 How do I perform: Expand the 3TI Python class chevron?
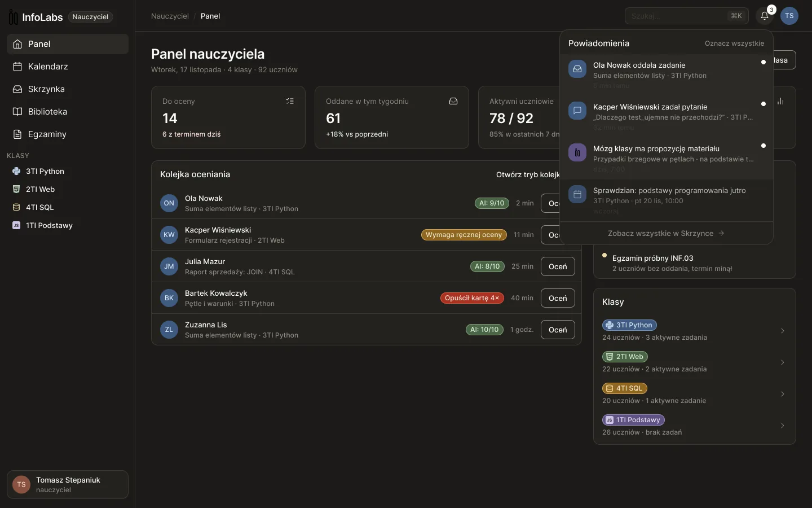click(x=783, y=331)
